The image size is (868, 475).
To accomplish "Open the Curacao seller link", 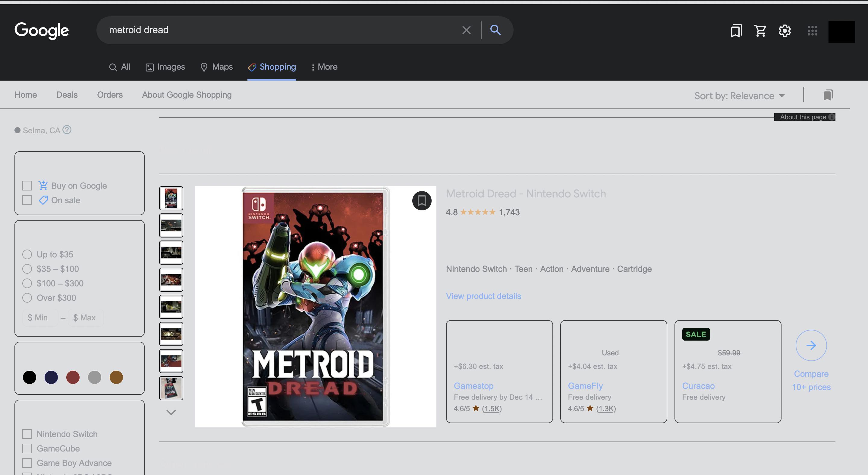I will tap(698, 386).
